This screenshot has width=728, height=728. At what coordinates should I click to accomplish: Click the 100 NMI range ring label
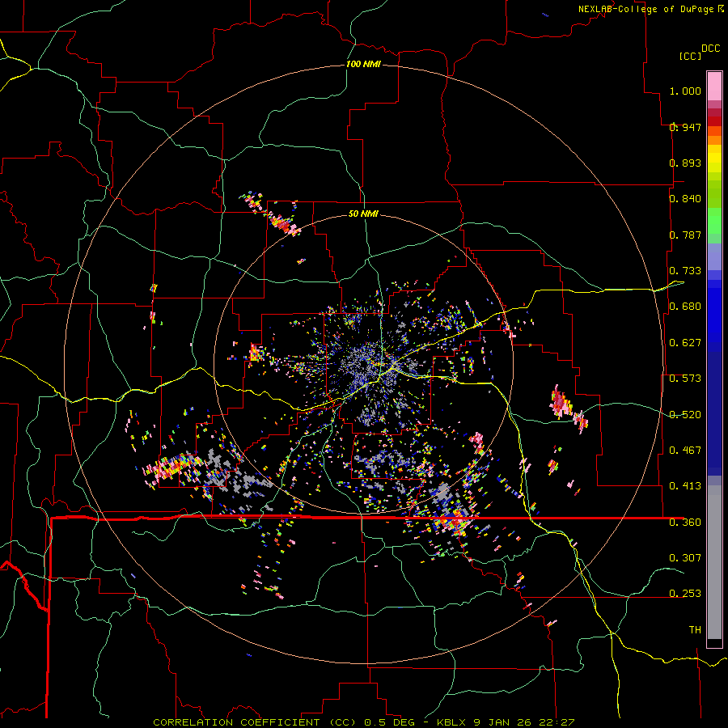click(x=363, y=64)
